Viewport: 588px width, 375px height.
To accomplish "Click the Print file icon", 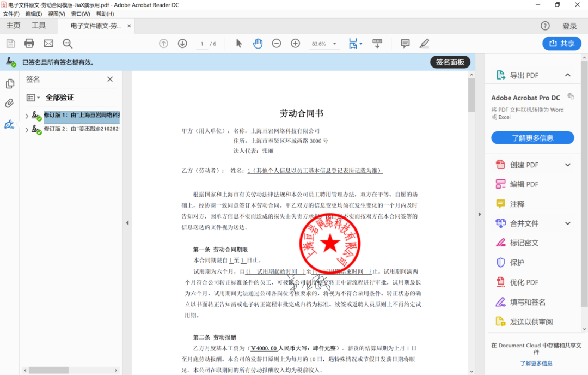I will pos(29,44).
